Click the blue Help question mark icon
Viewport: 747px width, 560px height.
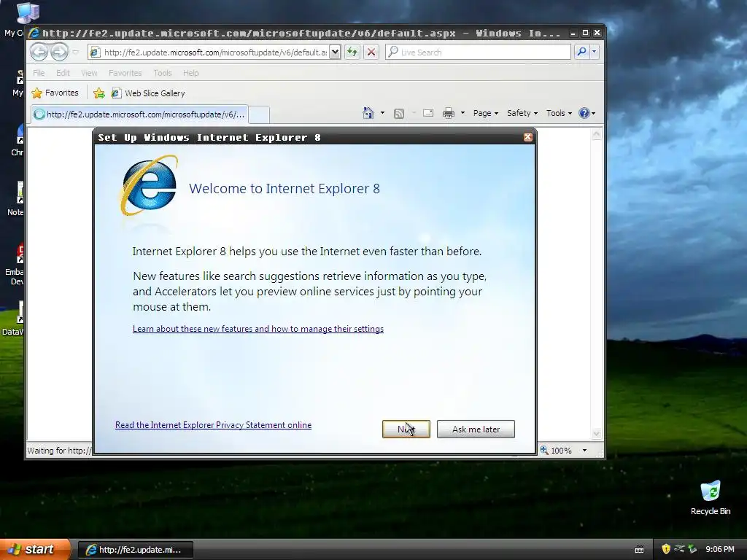584,113
